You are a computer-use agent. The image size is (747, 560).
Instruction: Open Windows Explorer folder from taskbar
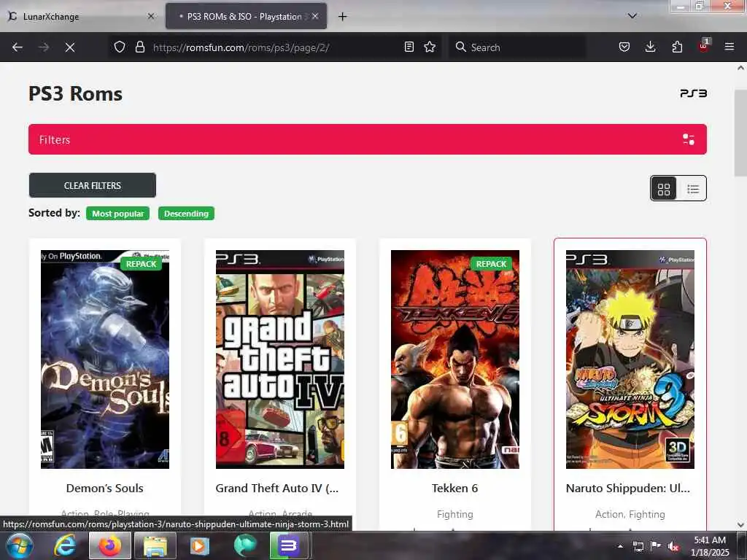point(155,545)
